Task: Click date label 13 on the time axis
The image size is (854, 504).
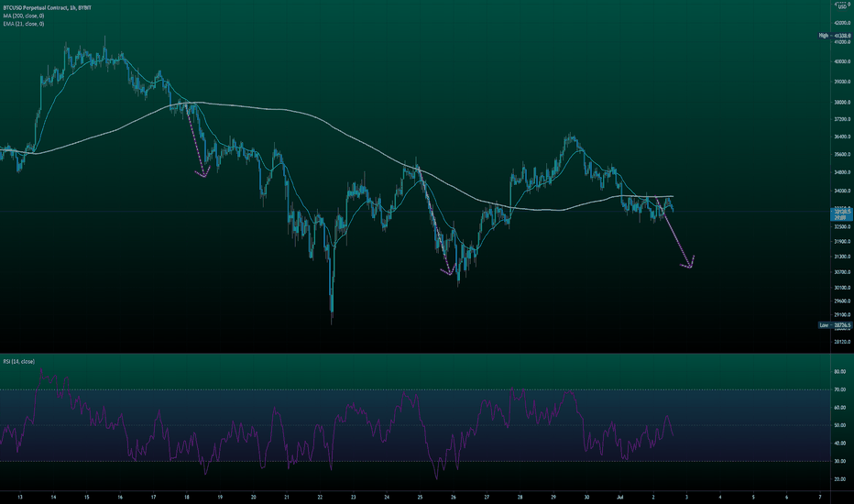Action: [x=20, y=497]
